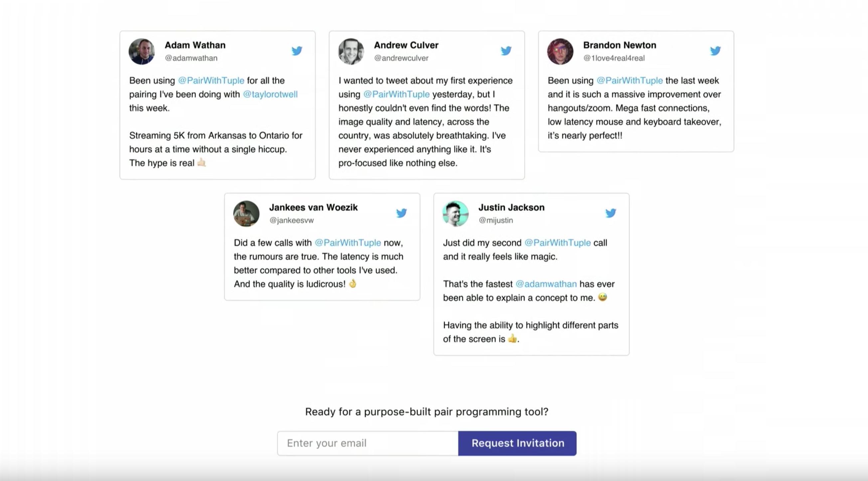Open @PairWithTuple mention in Andrew Culver's tweet

click(396, 94)
